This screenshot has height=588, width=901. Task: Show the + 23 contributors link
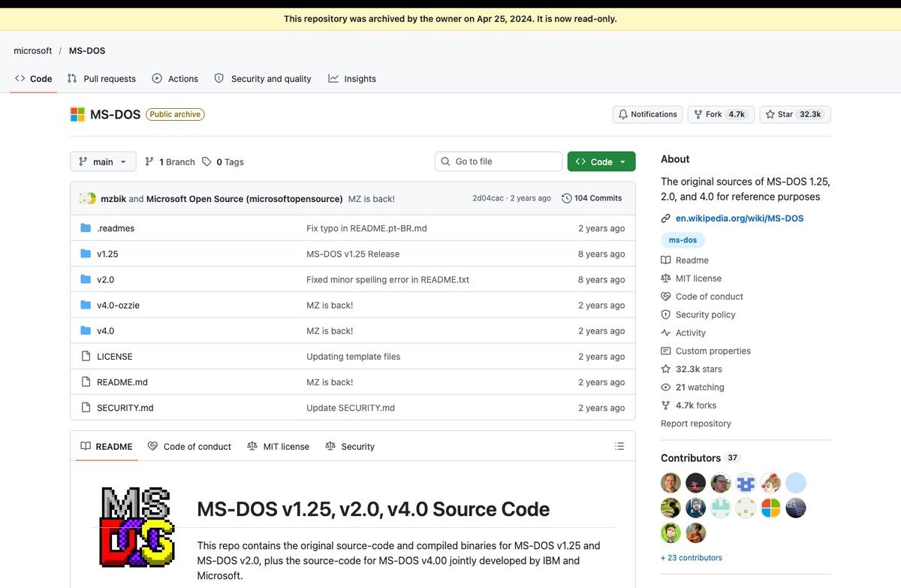(x=692, y=558)
